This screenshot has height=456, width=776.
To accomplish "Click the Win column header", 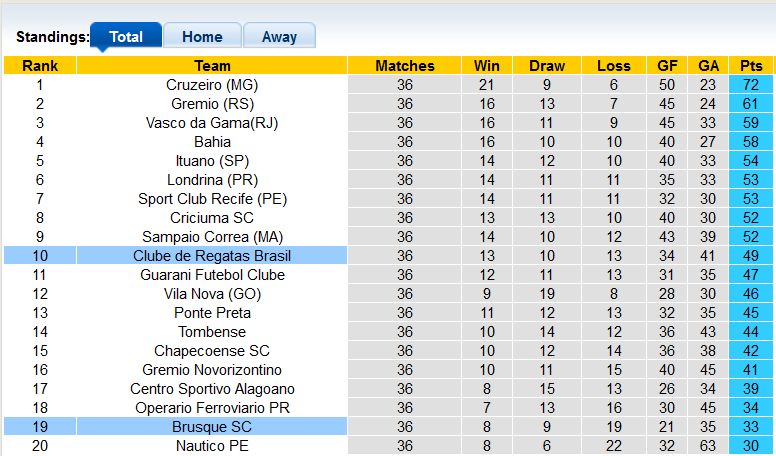I will click(487, 66).
